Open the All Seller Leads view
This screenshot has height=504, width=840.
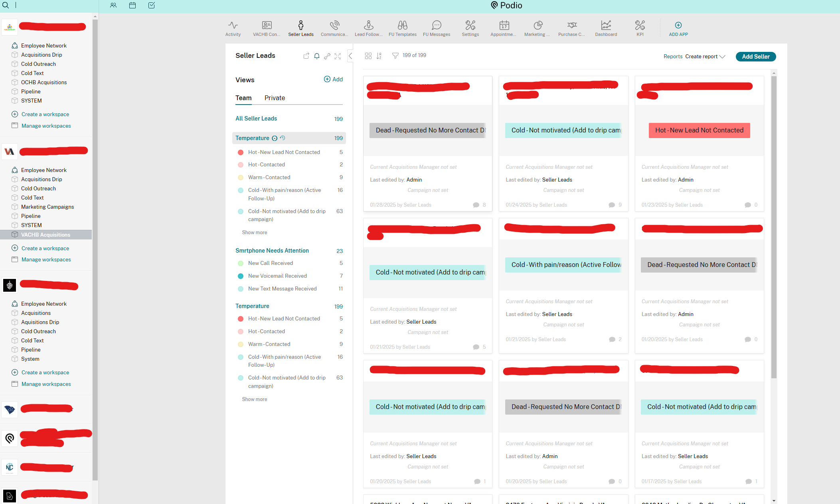[256, 119]
